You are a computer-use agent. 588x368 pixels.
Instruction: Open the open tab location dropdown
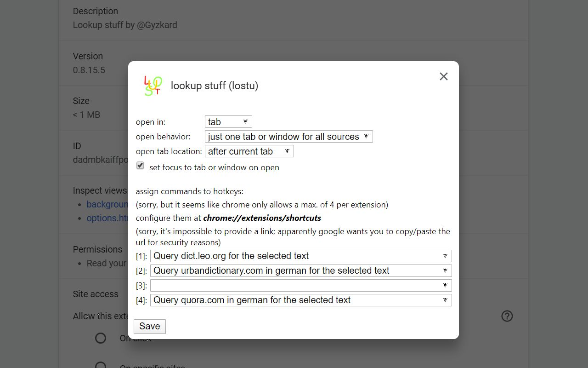(249, 151)
